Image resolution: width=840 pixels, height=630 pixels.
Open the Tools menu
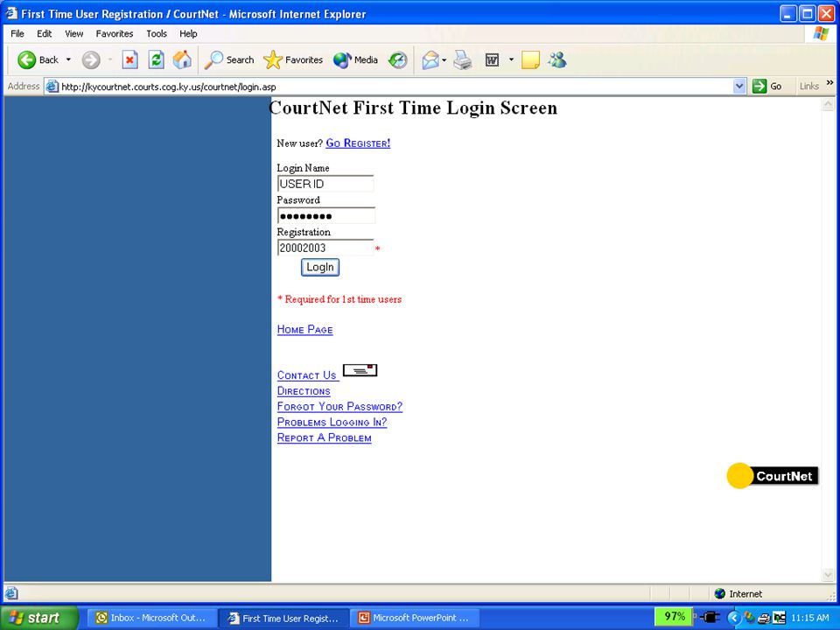(157, 34)
